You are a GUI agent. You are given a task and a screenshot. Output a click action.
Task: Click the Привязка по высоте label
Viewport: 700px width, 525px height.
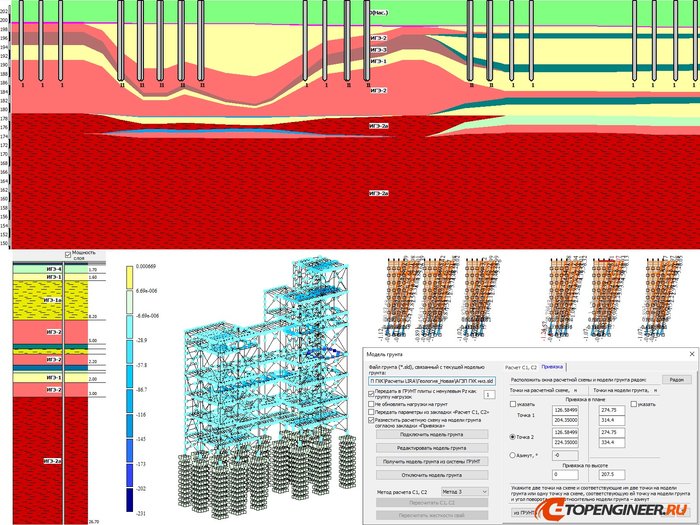click(x=585, y=465)
